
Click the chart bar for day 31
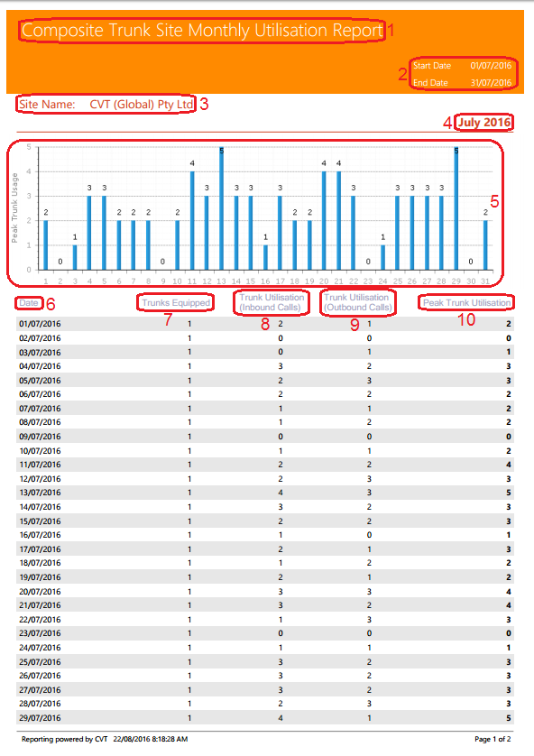coord(485,244)
